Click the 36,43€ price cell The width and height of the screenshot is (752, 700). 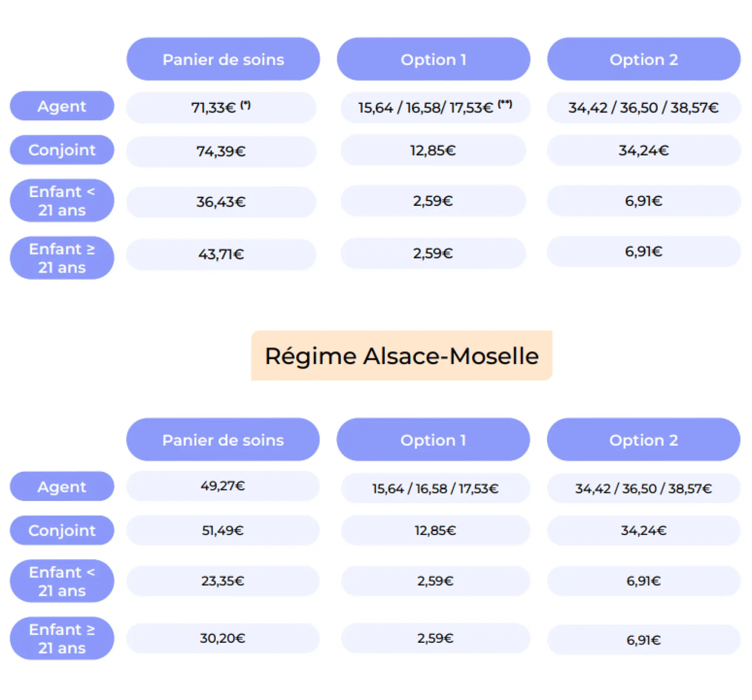221,202
